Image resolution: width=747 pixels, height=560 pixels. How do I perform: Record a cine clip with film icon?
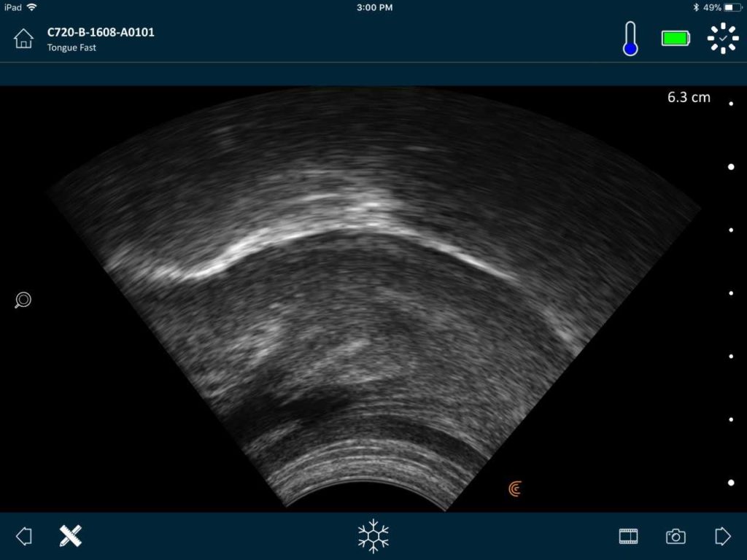point(628,537)
